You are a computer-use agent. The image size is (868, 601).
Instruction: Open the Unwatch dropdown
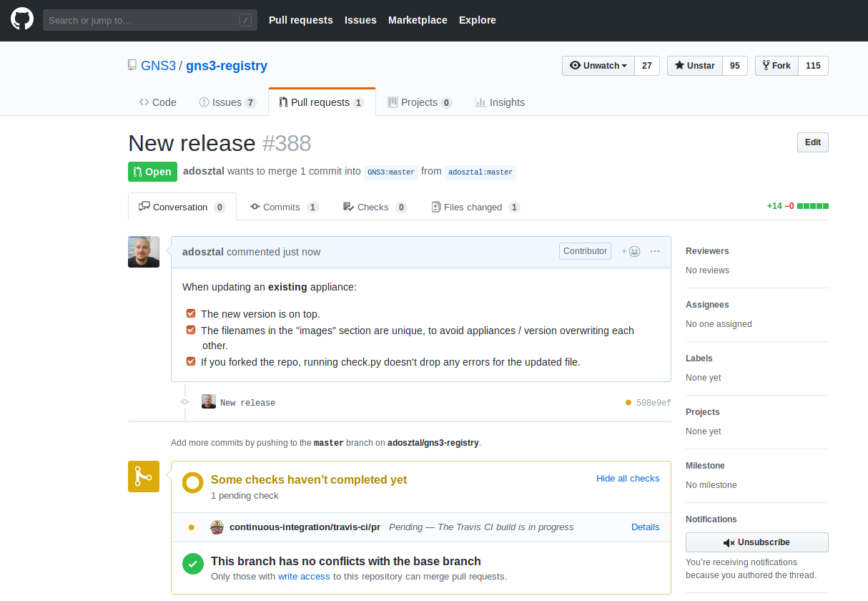pyautogui.click(x=598, y=66)
